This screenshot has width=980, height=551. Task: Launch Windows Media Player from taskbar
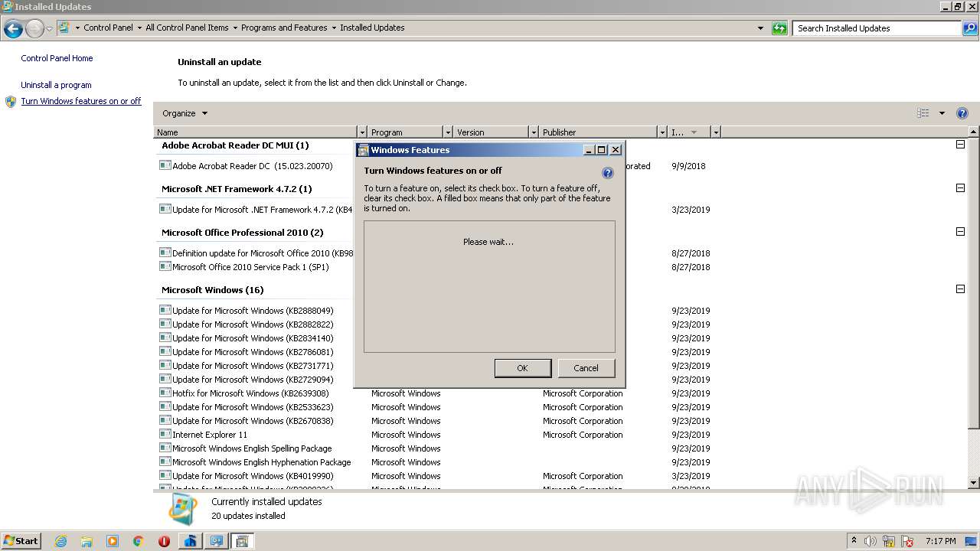coord(113,541)
